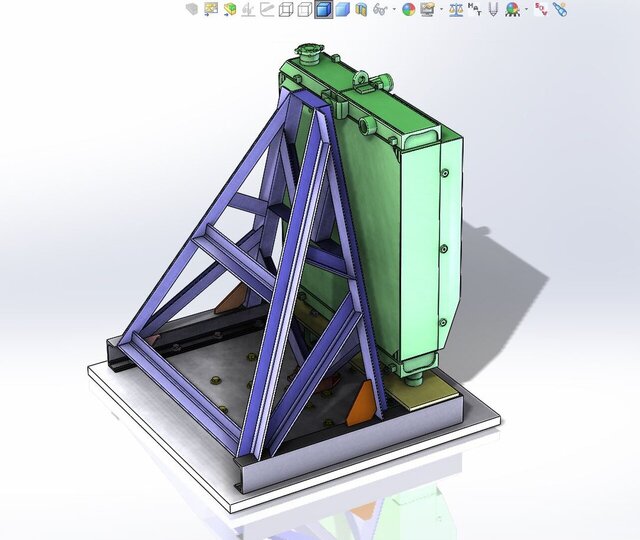Expand the Hide/Show Items dropdown arrow
The image size is (640, 540).
click(x=393, y=9)
